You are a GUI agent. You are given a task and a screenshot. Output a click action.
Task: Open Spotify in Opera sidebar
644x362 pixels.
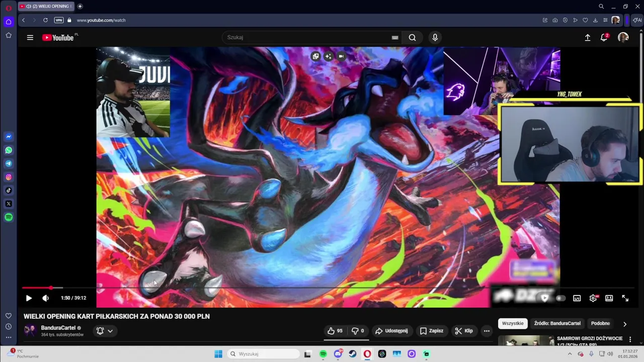click(x=9, y=217)
